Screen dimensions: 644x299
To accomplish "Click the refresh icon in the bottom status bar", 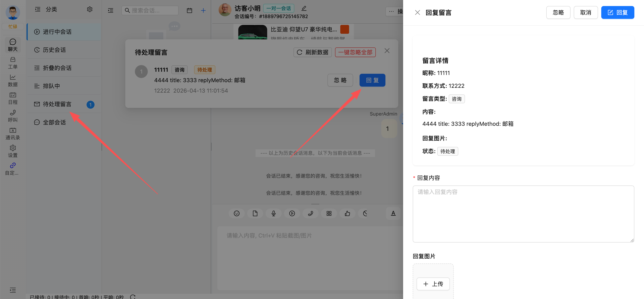I will tap(133, 297).
